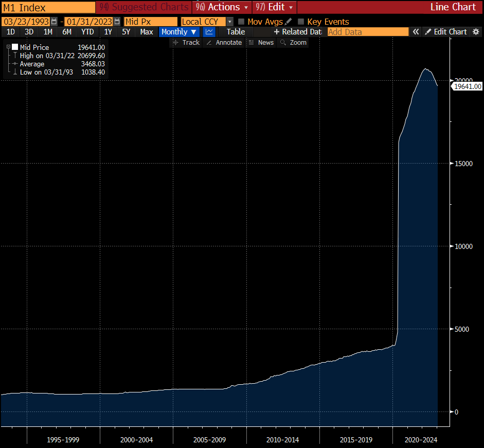This screenshot has width=484, height=448.
Task: Collapse the Mid Price legend tree
Action: click(x=8, y=47)
